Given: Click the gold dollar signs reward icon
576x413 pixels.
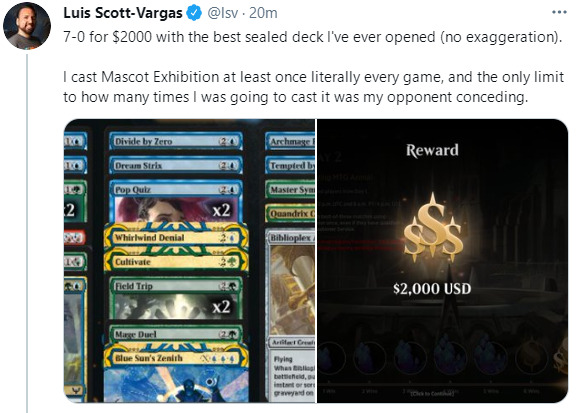Looking at the screenshot, I should coord(432,227).
